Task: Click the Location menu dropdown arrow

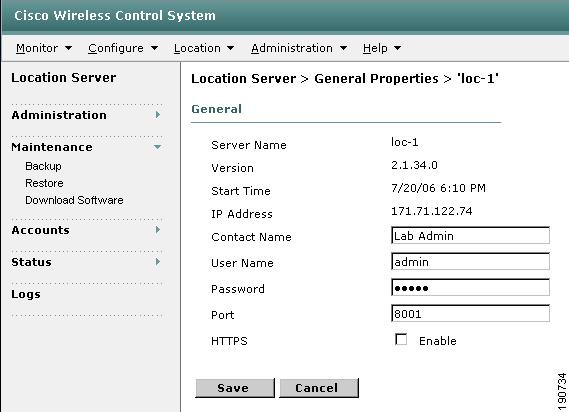Action: point(230,48)
